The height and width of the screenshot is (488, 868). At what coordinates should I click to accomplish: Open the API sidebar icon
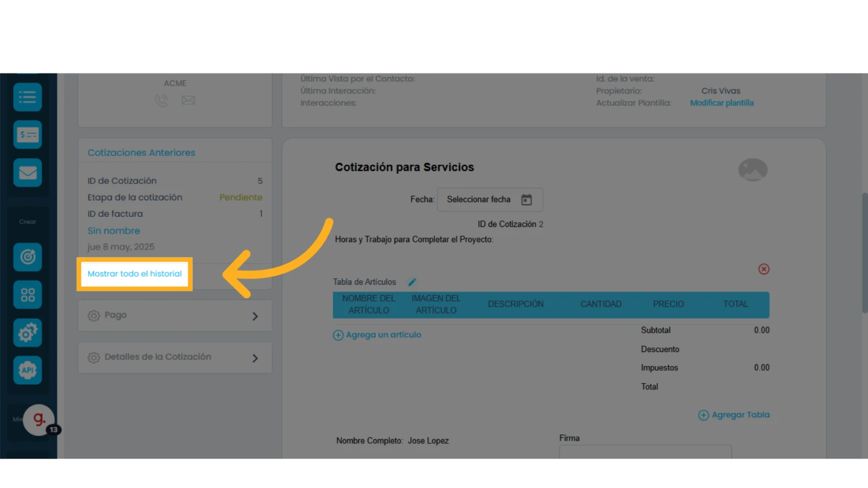click(x=28, y=370)
